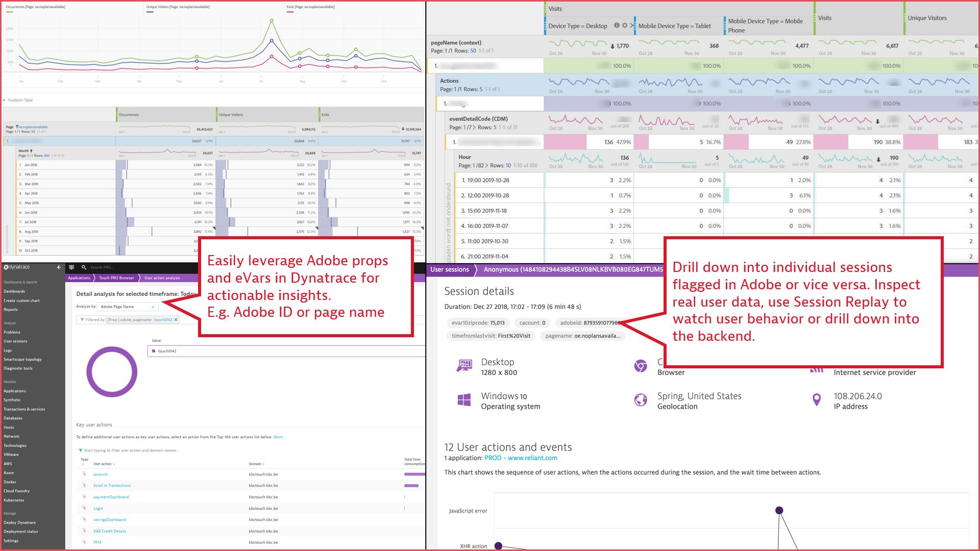Open the Dynatrace chat icon in top bar
The height and width of the screenshot is (551, 980).
(71, 267)
